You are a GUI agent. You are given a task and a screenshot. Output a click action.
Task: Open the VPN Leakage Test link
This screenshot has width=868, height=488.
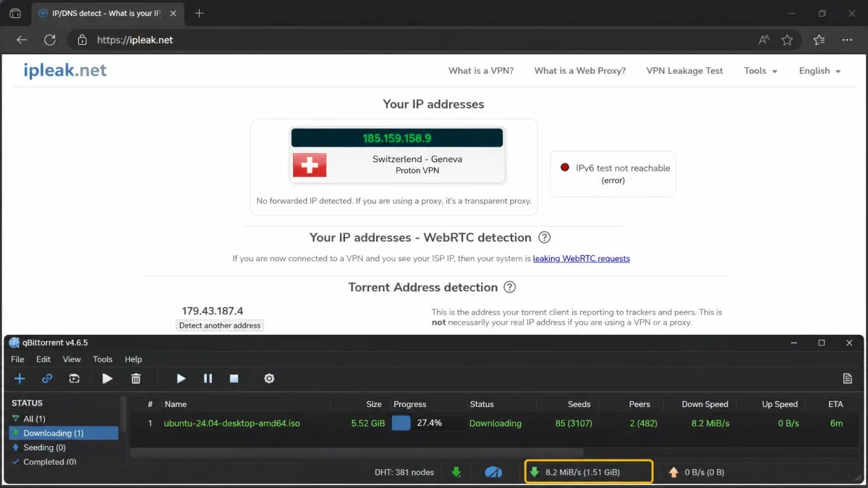point(684,71)
